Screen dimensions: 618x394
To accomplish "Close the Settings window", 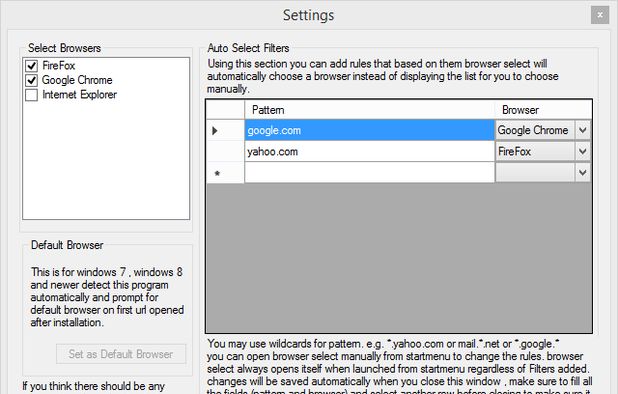I will tap(600, 15).
